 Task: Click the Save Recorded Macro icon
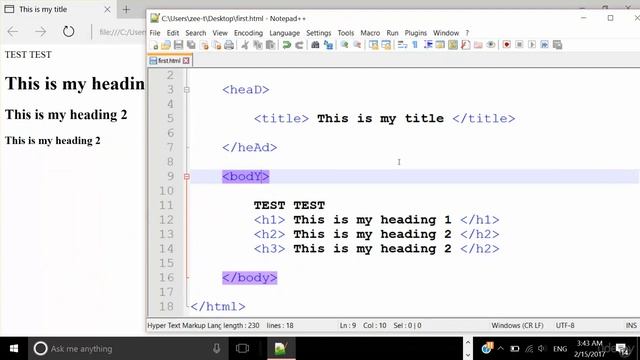558,45
